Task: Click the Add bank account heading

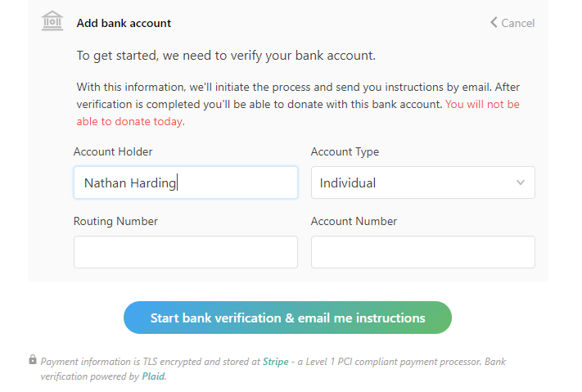Action: 124,23
